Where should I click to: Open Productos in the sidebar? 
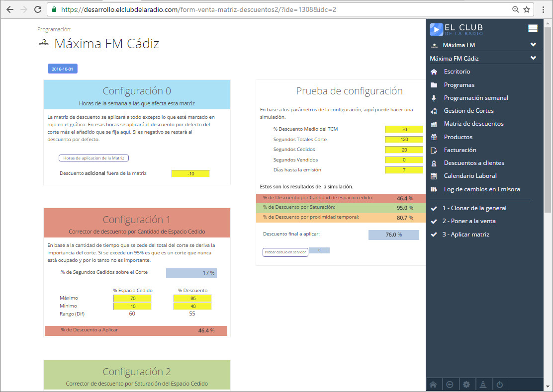point(458,137)
